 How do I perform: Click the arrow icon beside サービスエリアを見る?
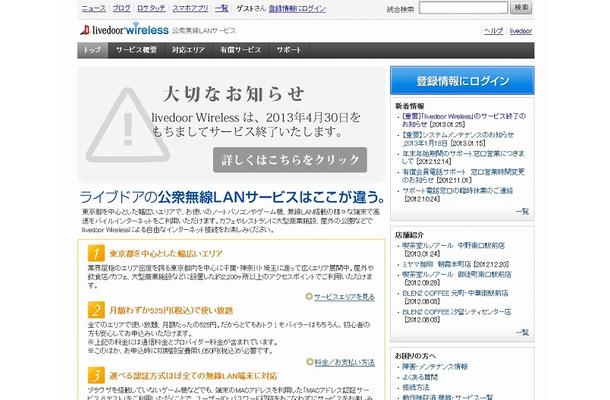(x=309, y=297)
